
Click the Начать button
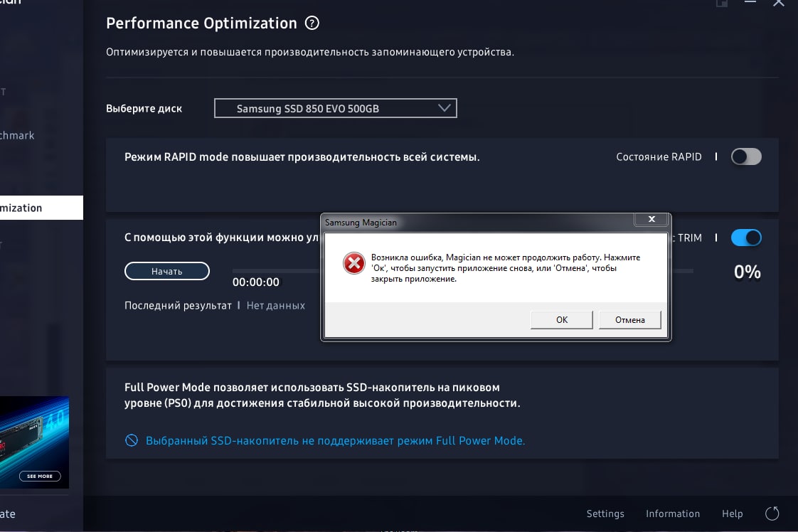167,272
